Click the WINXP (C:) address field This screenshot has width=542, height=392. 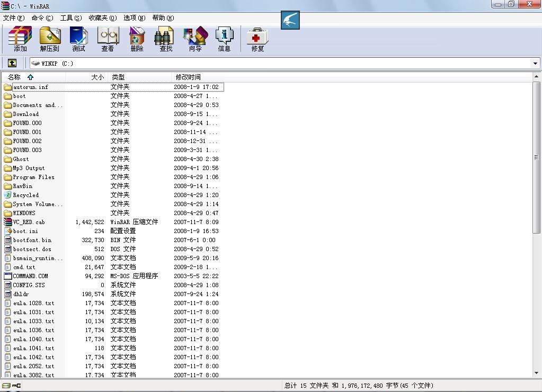coord(284,63)
